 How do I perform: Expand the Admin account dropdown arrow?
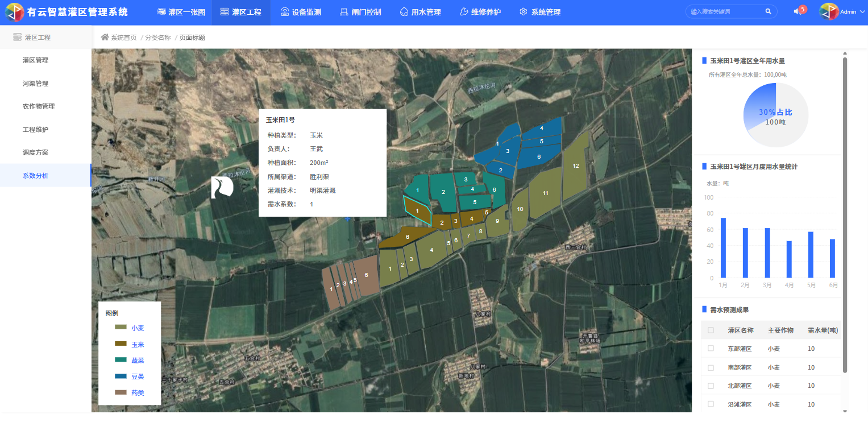click(x=862, y=12)
